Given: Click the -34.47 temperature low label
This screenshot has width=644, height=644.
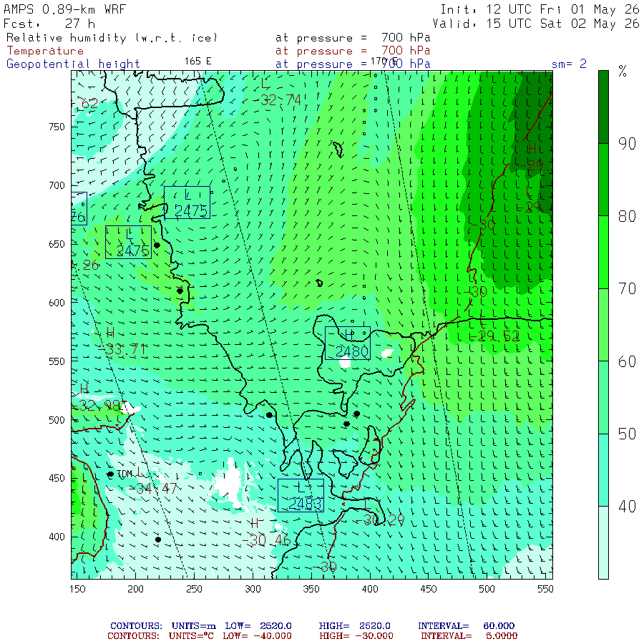Looking at the screenshot, I should pyautogui.click(x=153, y=488).
